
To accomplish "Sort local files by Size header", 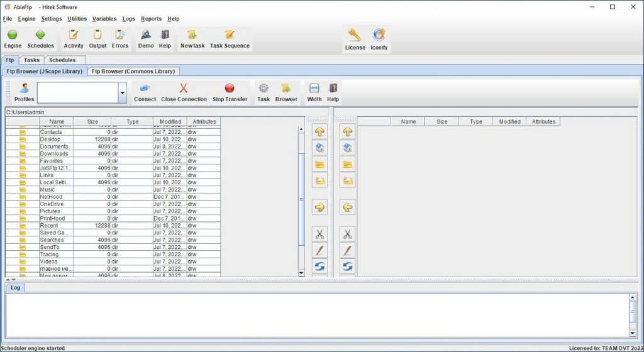I will 92,121.
